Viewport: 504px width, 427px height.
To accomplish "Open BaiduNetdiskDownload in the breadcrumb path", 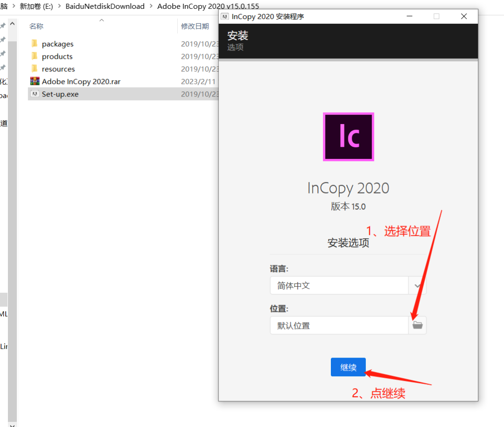I will coord(105,6).
